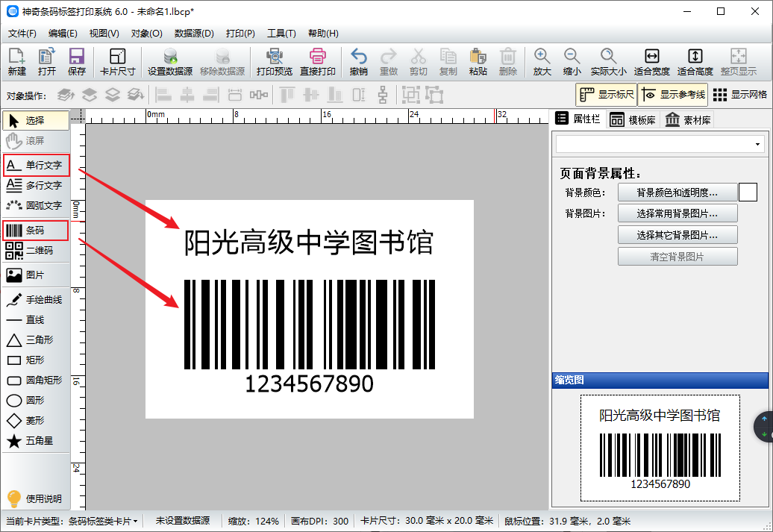
Task: Toggle 显示标尺 ruler display
Action: tap(606, 95)
